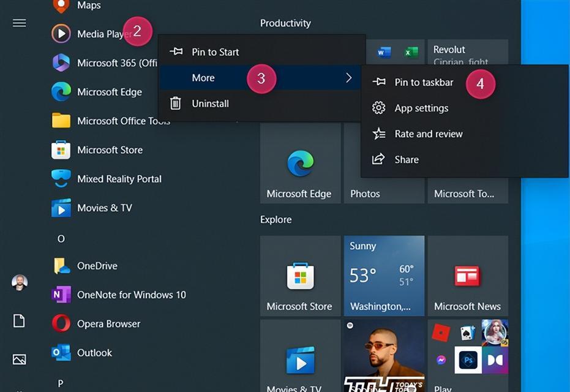Launch Microsoft Edge from the app list
Viewport: 570px width, 392px height.
(x=97, y=92)
